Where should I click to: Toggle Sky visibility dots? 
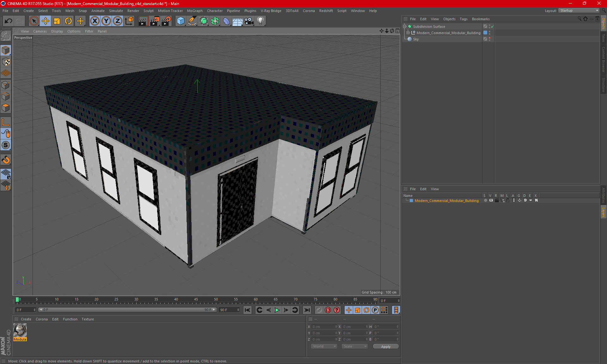pyautogui.click(x=489, y=39)
